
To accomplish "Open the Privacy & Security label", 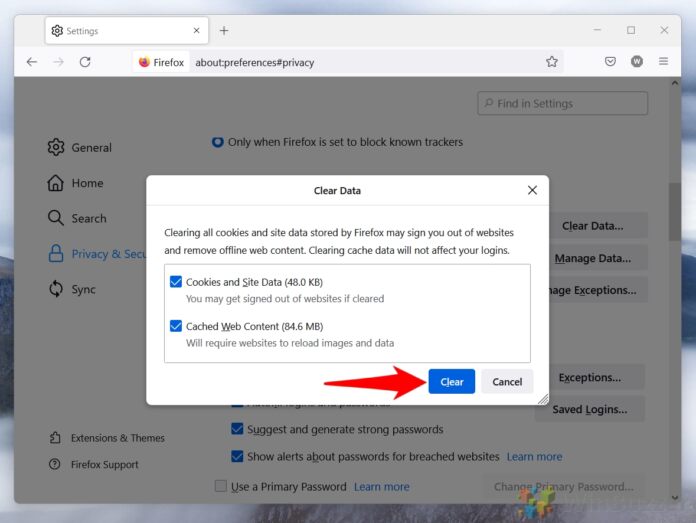I will click(109, 254).
